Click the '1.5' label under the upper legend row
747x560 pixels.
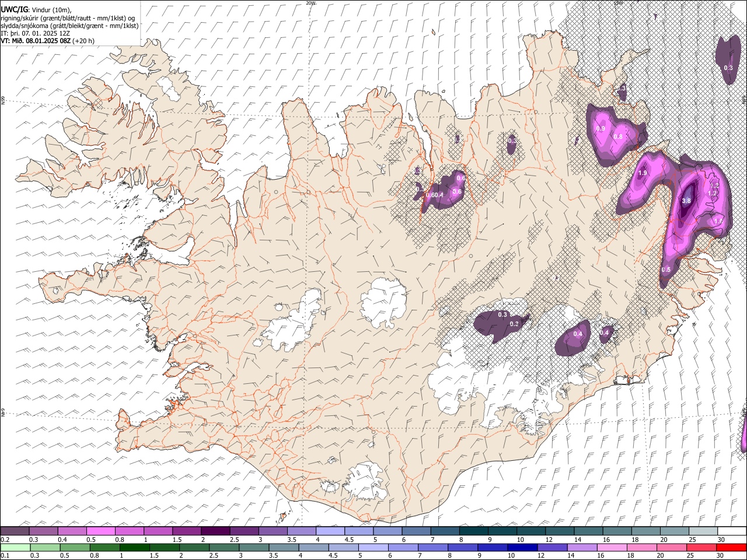(x=177, y=540)
